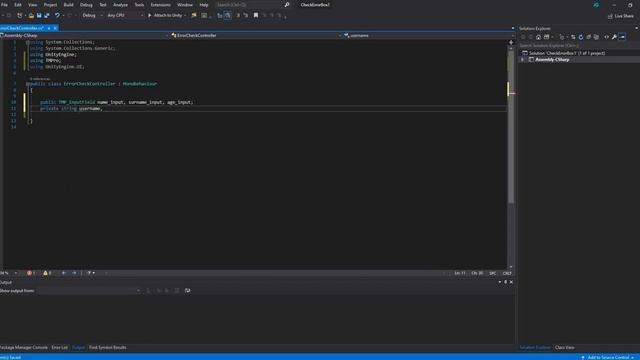Select the Solution 'CheckErrorBox1' row
Image resolution: width=640 pixels, height=360 pixels.
click(x=579, y=53)
